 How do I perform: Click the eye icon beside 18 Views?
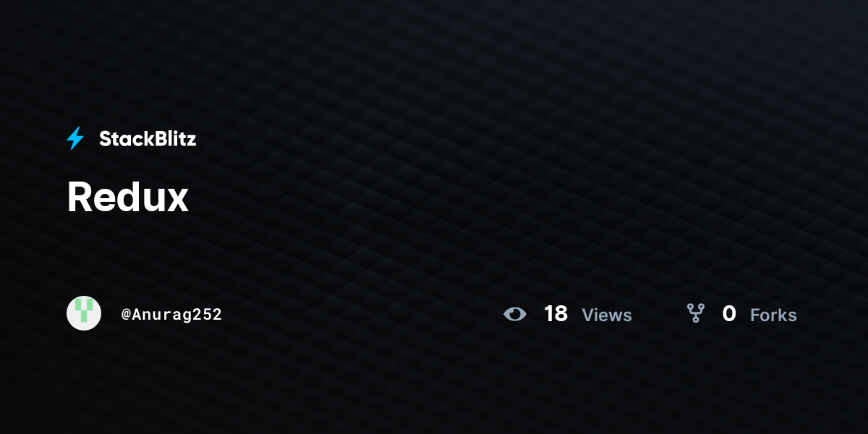515,314
